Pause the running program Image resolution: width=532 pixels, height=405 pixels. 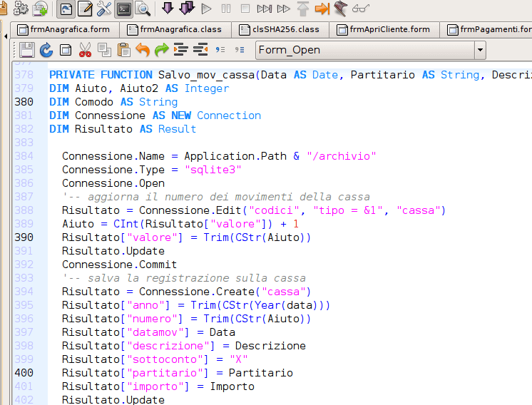[x=226, y=9]
